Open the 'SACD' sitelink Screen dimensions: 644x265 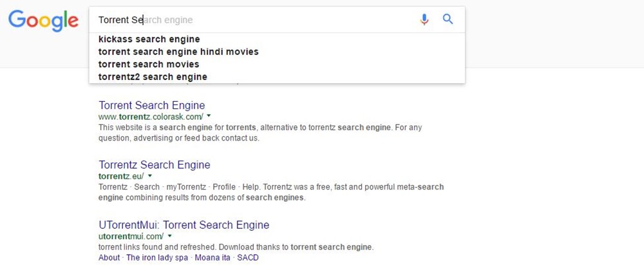[248, 257]
